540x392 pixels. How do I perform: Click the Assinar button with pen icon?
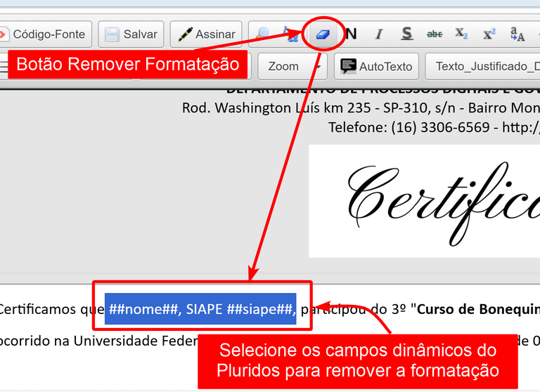206,34
